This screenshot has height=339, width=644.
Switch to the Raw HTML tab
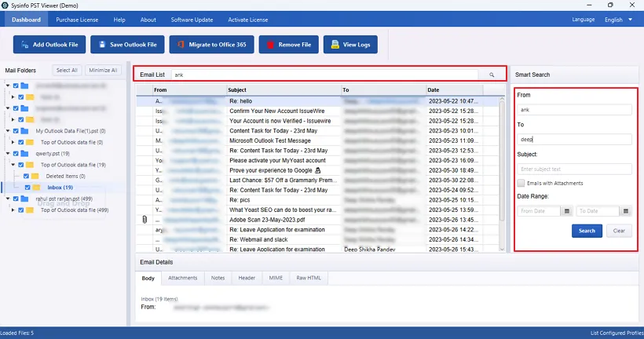point(309,278)
